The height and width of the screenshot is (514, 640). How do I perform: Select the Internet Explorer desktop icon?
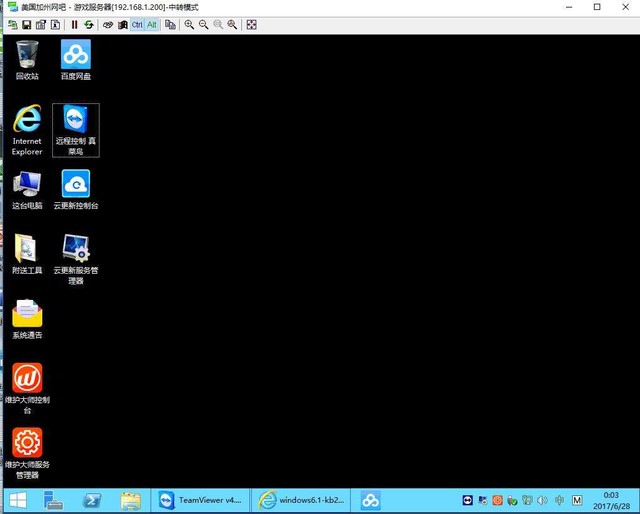(x=27, y=130)
